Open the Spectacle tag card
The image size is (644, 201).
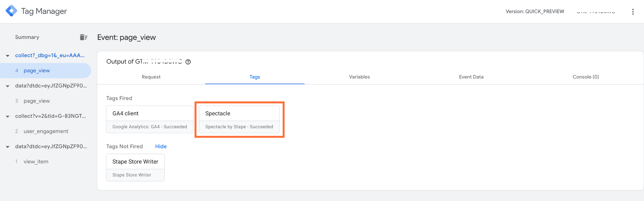239,119
